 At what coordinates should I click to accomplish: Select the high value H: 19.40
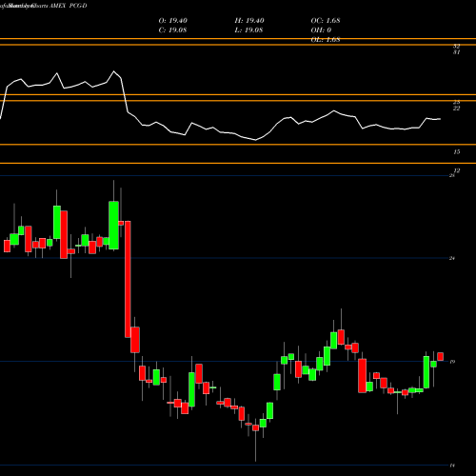coord(249,21)
